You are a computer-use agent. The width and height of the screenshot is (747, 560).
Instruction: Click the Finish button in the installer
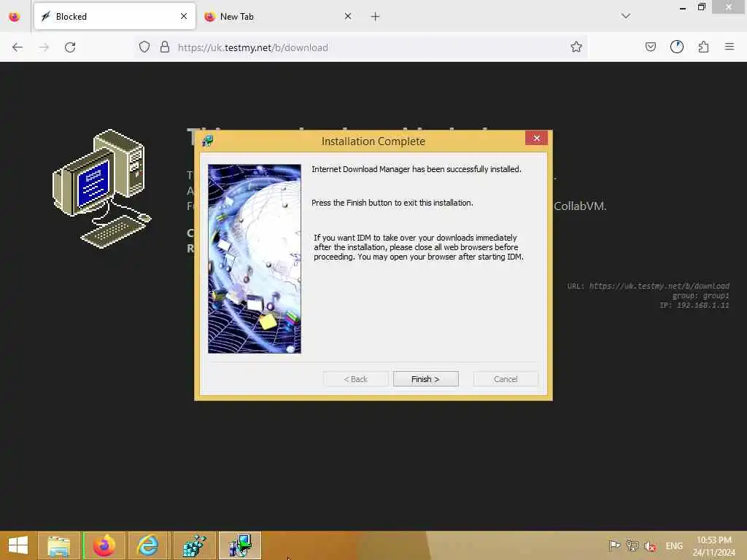[x=425, y=379]
